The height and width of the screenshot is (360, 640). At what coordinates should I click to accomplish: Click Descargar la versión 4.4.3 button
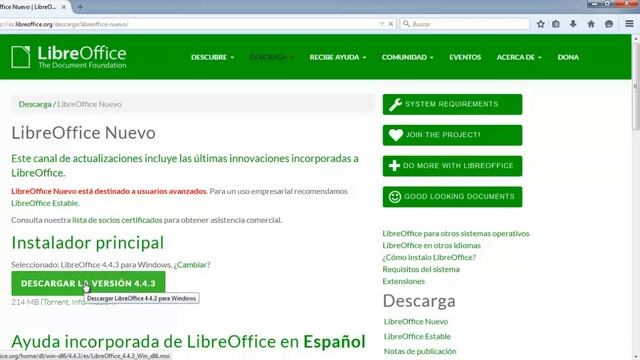pyautogui.click(x=88, y=283)
